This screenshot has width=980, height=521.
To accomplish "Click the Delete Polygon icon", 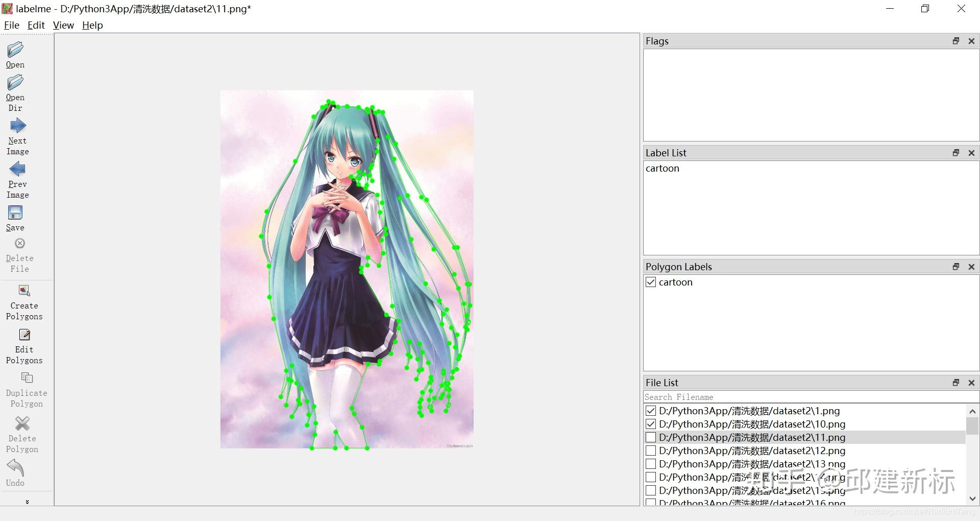I will click(x=22, y=423).
